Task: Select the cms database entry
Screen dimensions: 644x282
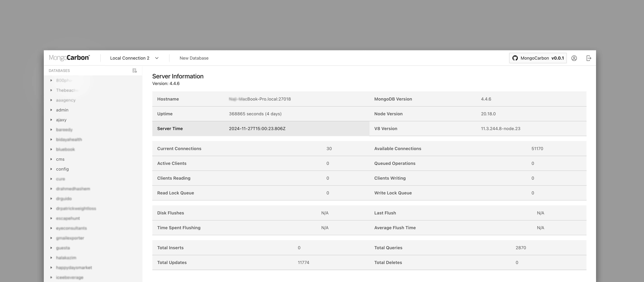Action: [x=60, y=159]
